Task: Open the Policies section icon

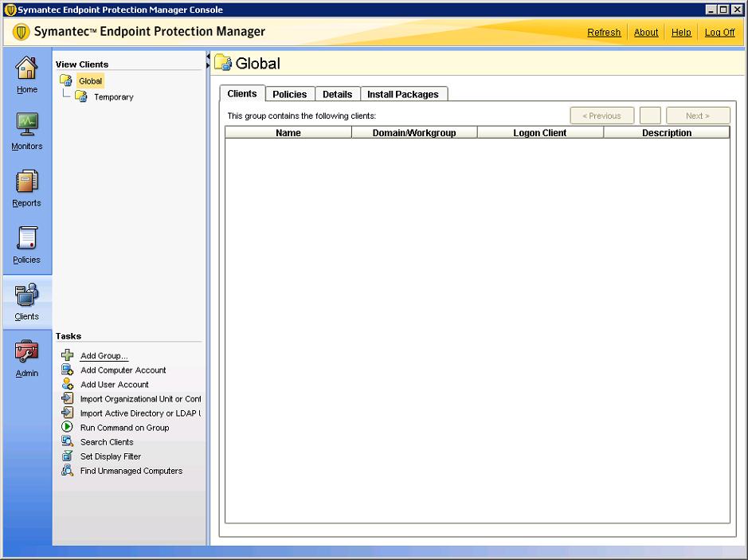Action: click(27, 238)
